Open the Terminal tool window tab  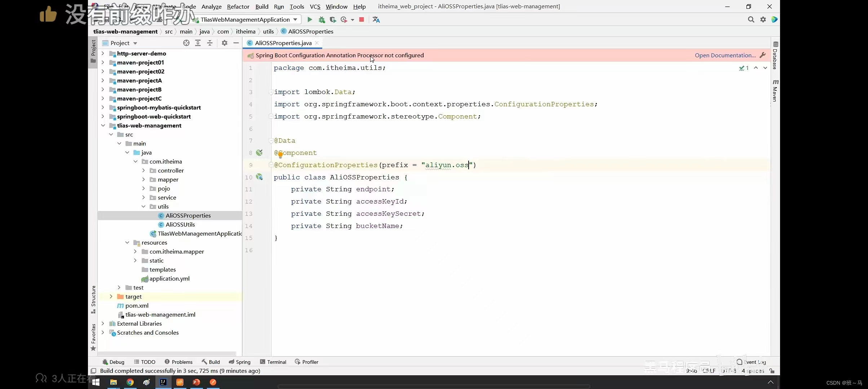pos(273,362)
